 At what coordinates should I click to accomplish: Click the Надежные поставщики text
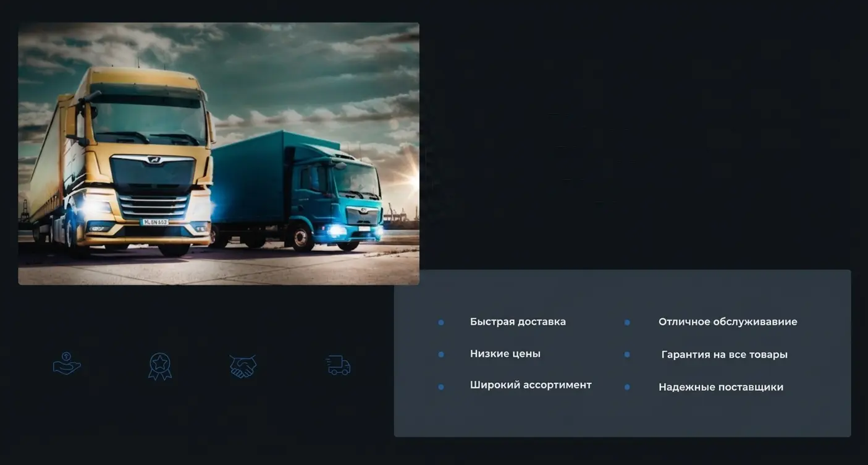coord(720,387)
